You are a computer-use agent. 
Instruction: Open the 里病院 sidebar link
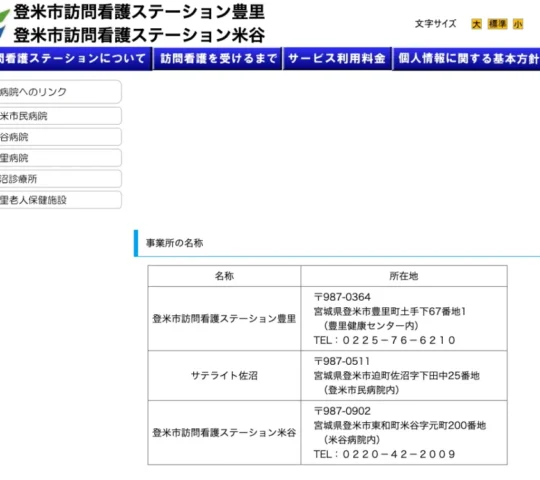click(x=60, y=158)
